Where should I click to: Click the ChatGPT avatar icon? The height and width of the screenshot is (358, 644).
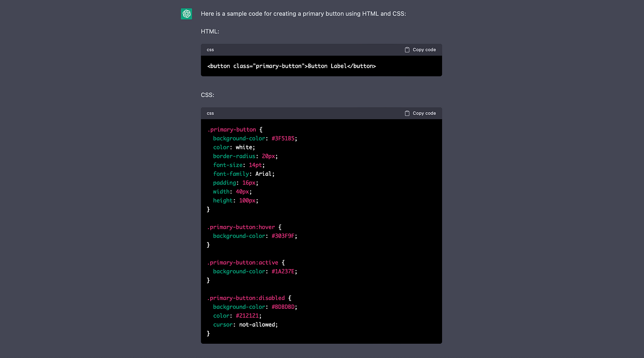[186, 14]
